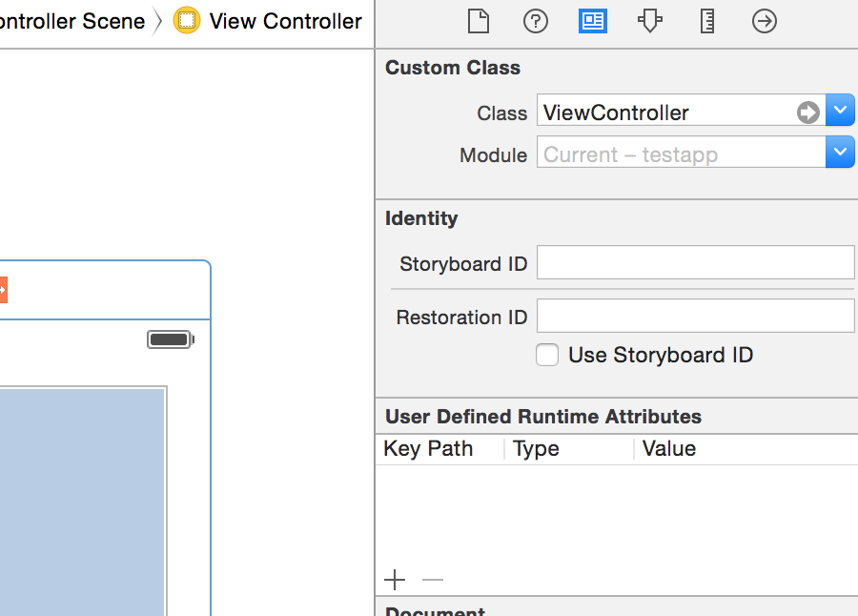Add a user defined runtime attribute
The image size is (858, 616).
tap(395, 580)
